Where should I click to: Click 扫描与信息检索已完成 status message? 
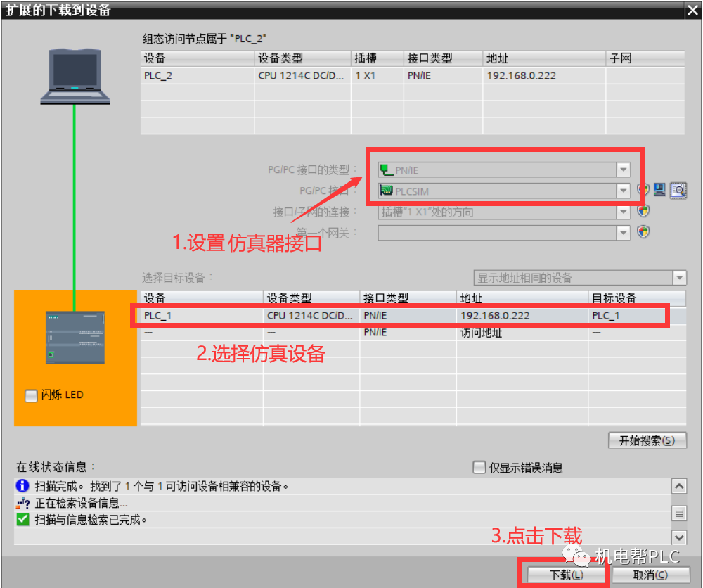coord(91,520)
